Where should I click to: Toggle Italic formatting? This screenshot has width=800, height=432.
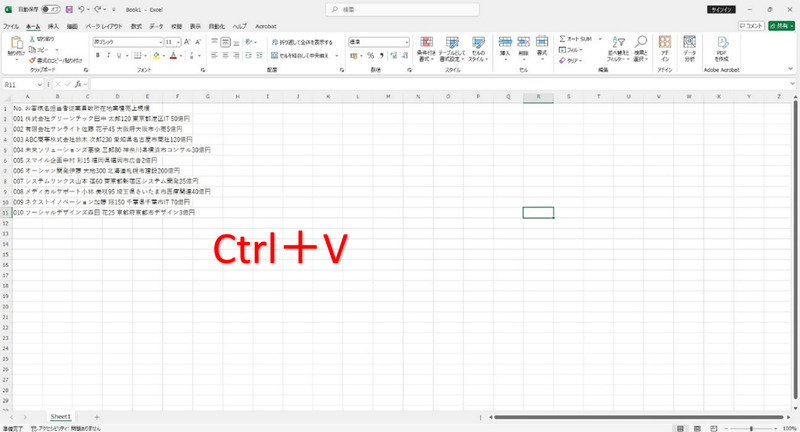108,56
